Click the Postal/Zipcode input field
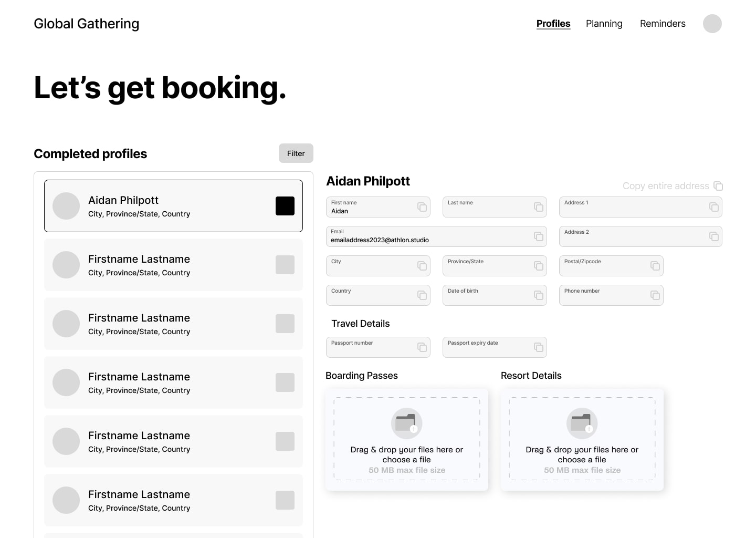756x538 pixels. coord(611,266)
